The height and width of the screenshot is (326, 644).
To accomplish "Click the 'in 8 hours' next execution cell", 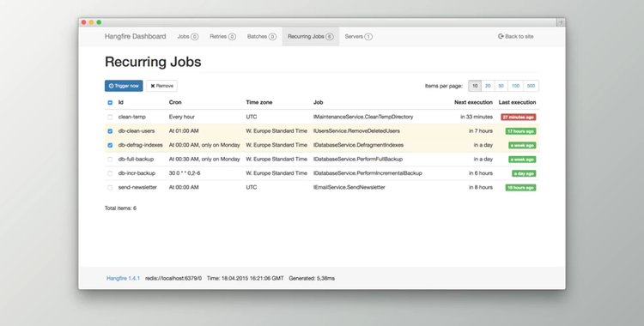I will tap(481, 187).
